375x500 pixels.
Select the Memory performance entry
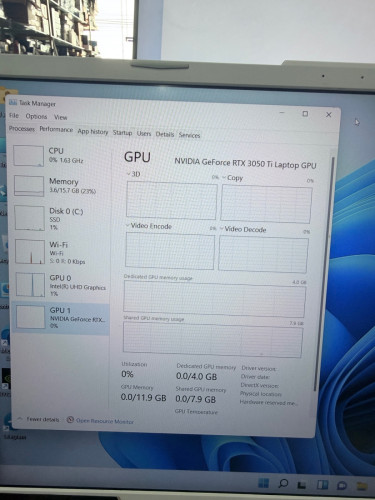(x=62, y=186)
